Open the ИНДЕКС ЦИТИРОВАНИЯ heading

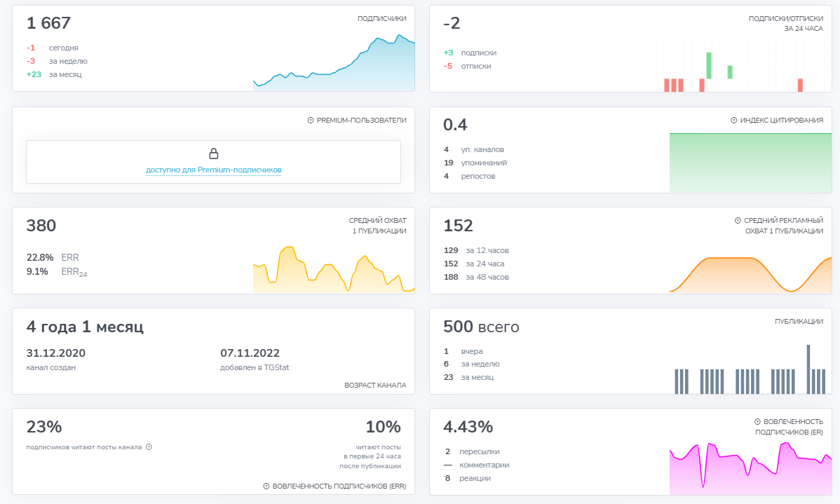782,121
